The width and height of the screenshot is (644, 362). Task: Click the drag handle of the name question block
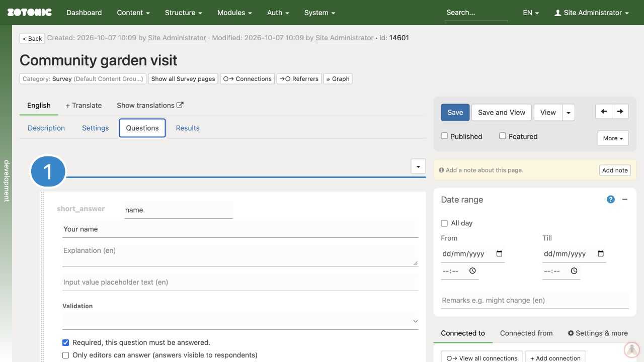point(43,277)
